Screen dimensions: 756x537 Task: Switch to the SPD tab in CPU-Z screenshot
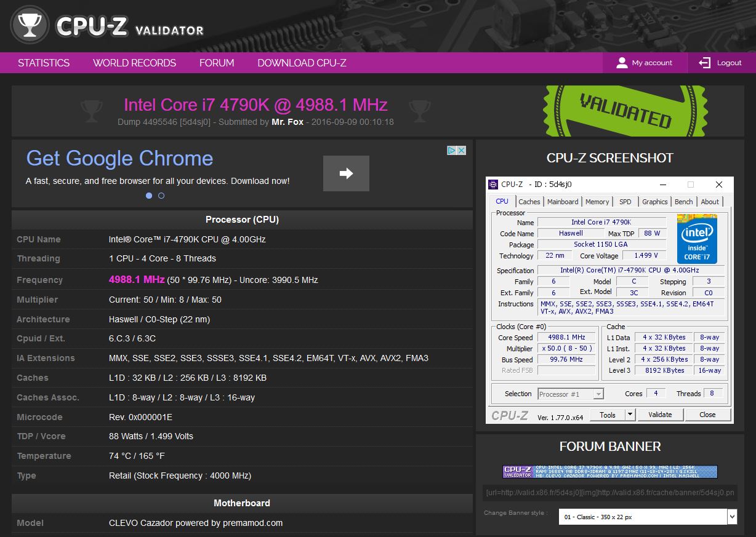click(x=625, y=202)
